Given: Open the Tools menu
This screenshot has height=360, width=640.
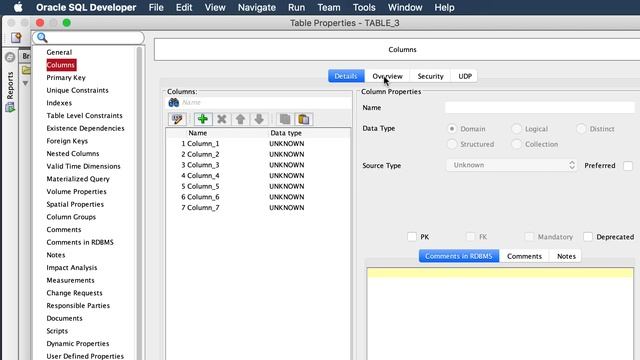Looking at the screenshot, I should coord(364,7).
